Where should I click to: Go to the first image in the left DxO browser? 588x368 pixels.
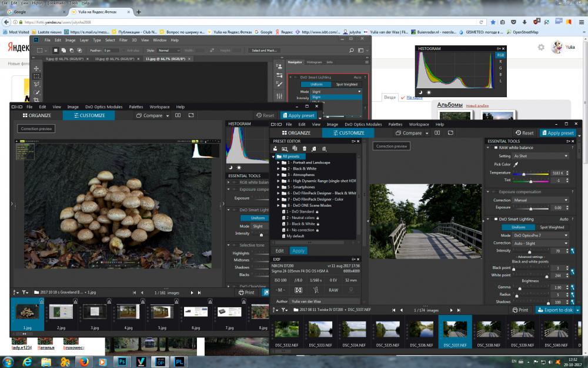click(x=134, y=293)
